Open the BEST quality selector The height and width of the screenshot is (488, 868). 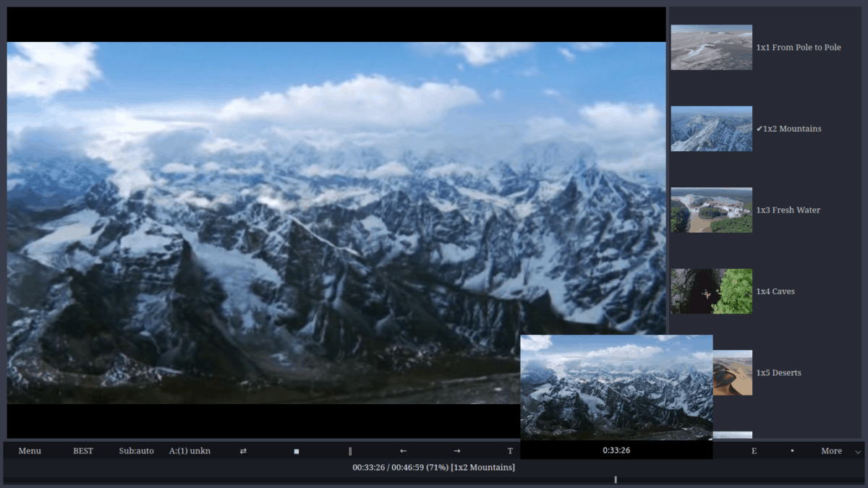[82, 450]
